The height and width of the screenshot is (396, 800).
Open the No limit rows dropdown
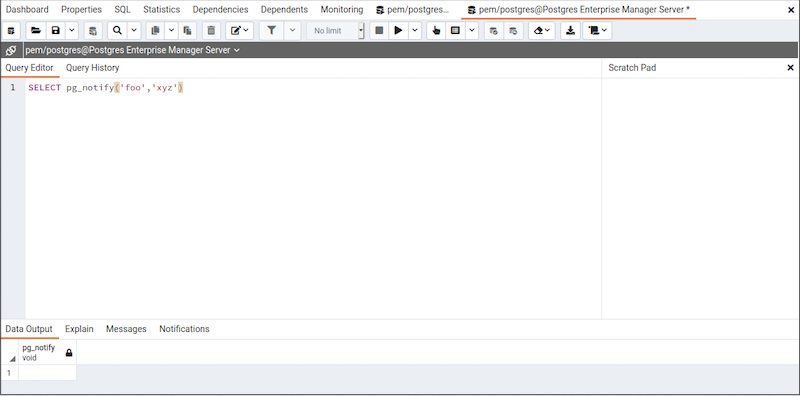point(336,31)
